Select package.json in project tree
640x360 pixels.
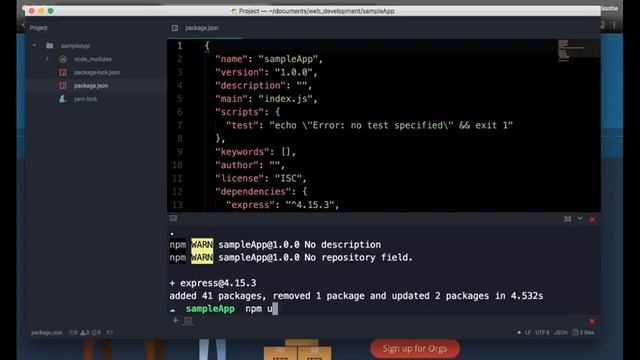click(91, 86)
